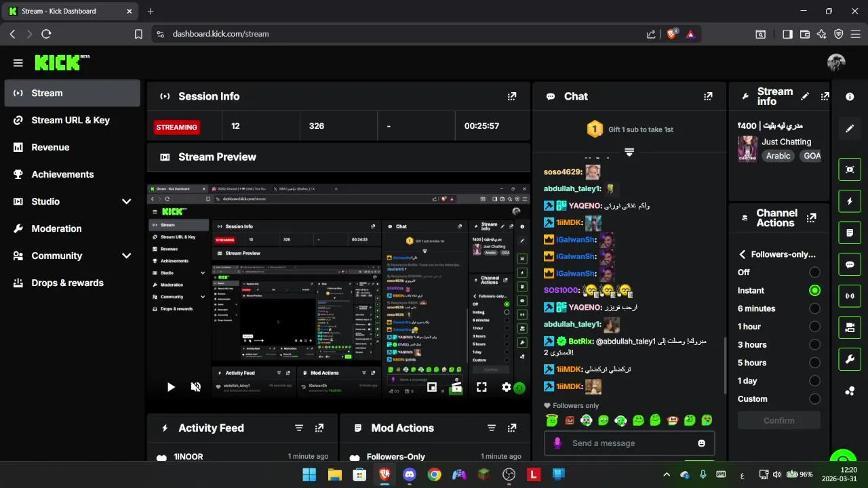Click the Arabic stream tag

coord(778,156)
